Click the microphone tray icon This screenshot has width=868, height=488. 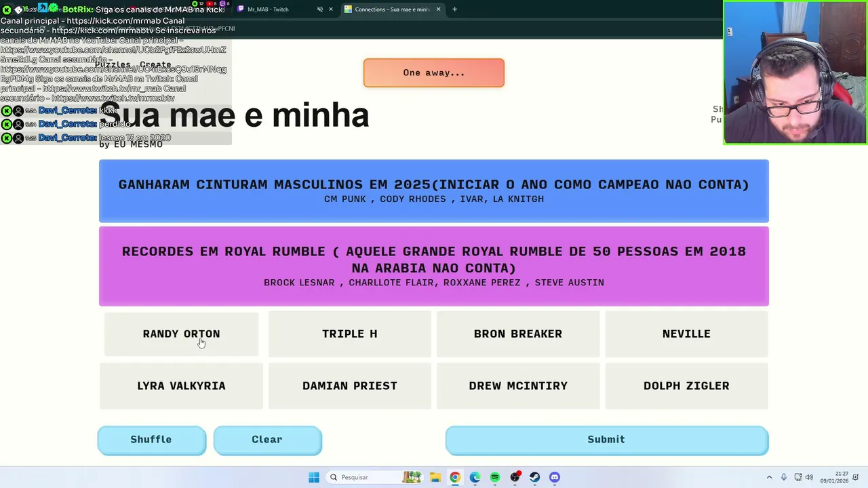[x=784, y=477]
